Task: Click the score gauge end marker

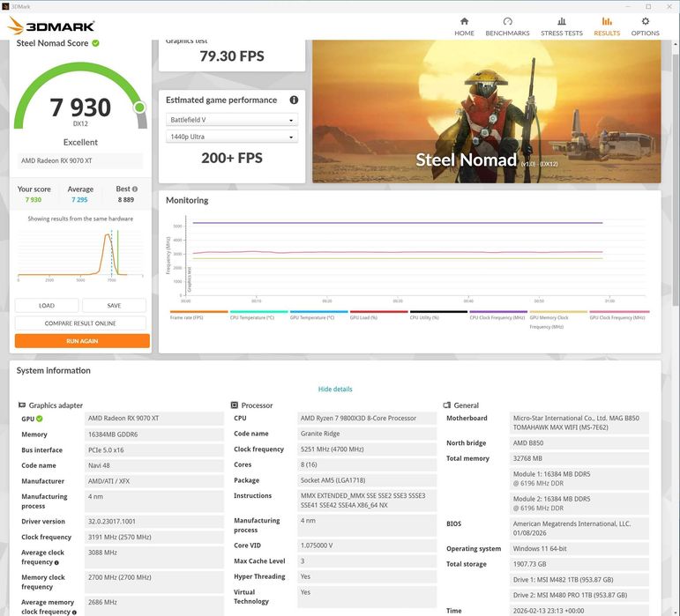Action: tap(139, 107)
